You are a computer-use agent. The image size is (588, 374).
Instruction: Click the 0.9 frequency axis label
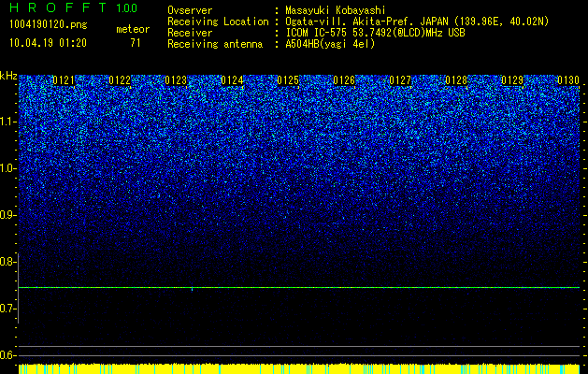click(x=7, y=215)
